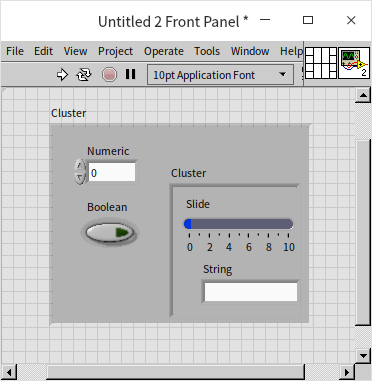Click the Slide scale value 6
372x381 pixels.
click(249, 247)
